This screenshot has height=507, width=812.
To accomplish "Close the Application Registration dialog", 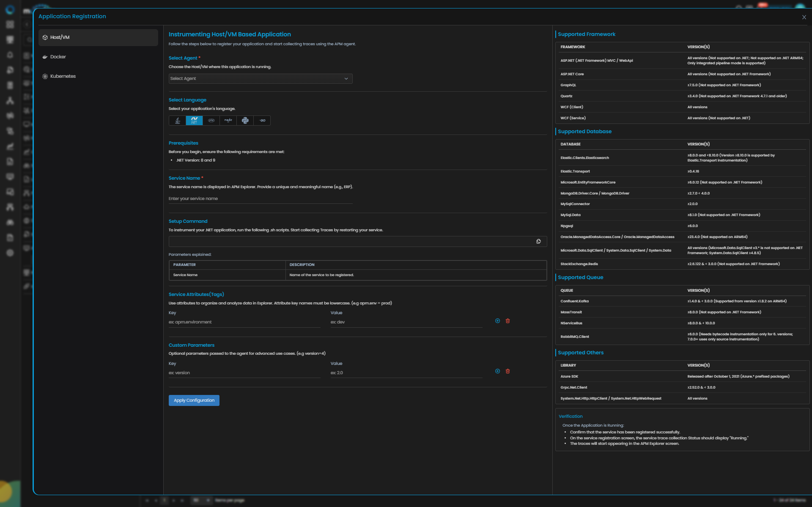I will [804, 17].
